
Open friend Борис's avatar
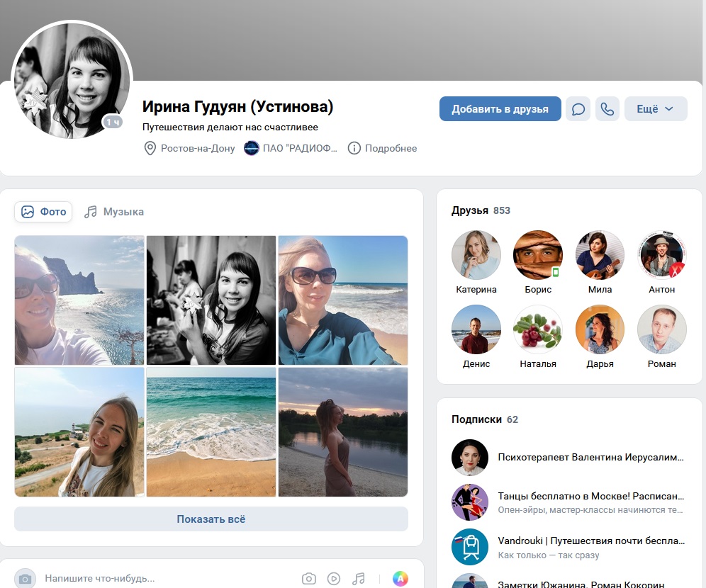538,255
